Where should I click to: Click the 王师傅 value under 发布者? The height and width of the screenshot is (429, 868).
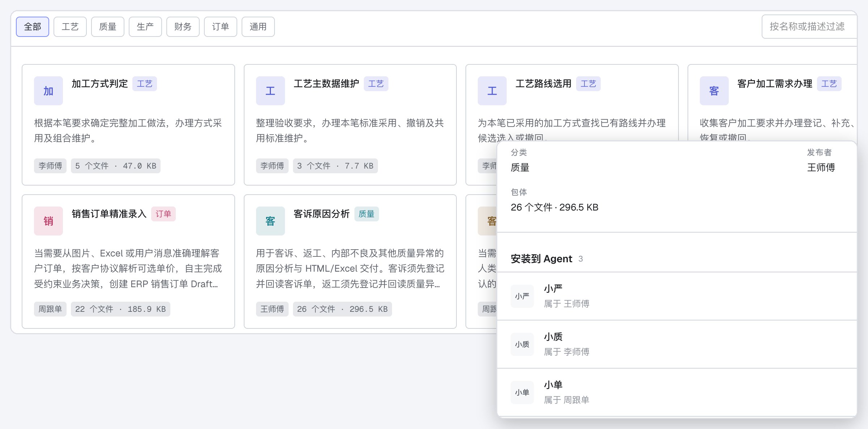coord(821,167)
